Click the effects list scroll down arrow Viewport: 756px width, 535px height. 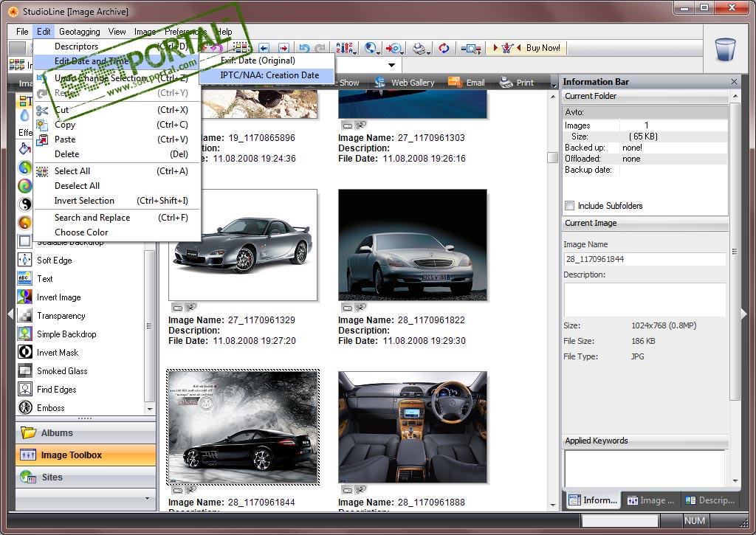(150, 409)
